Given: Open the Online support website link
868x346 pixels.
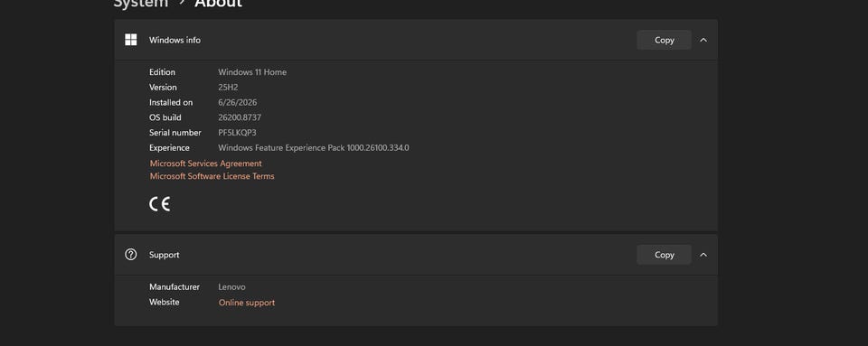Looking at the screenshot, I should tap(247, 303).
